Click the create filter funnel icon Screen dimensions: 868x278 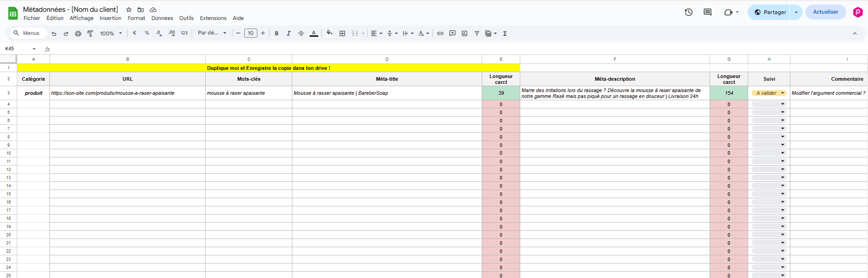477,33
